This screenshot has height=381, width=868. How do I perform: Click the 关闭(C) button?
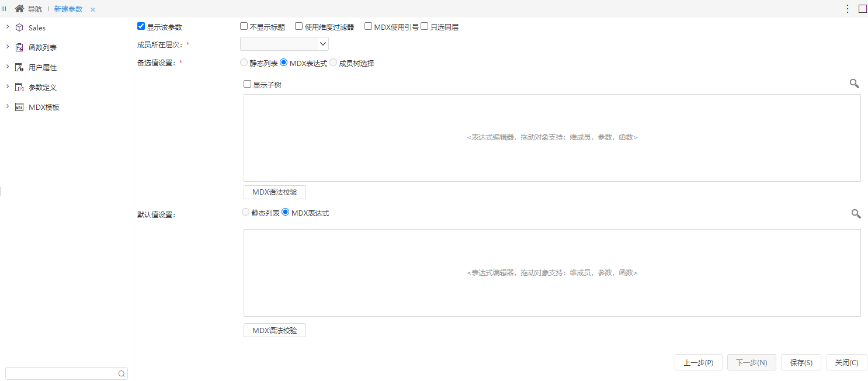(847, 362)
